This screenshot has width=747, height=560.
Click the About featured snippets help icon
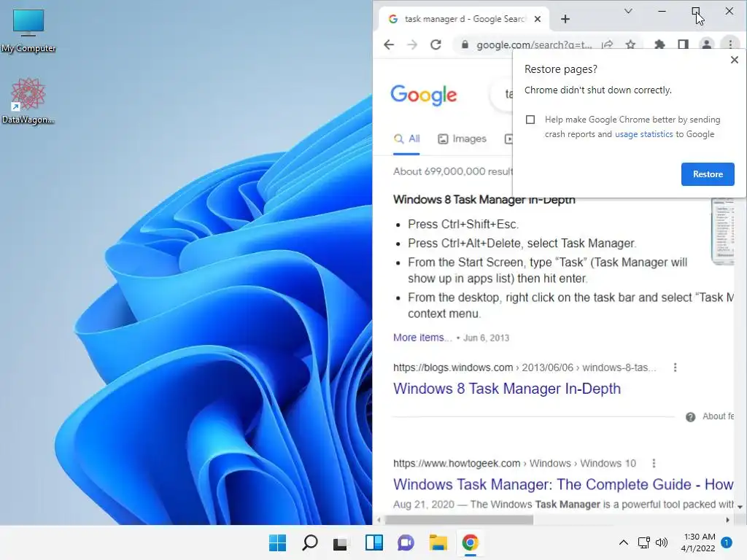click(x=690, y=417)
